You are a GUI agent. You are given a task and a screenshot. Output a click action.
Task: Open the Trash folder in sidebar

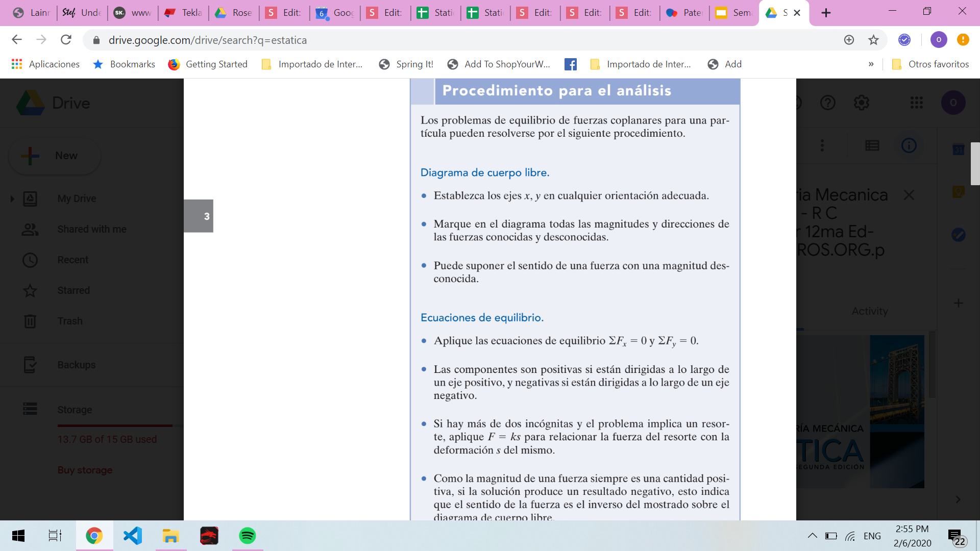click(x=70, y=321)
